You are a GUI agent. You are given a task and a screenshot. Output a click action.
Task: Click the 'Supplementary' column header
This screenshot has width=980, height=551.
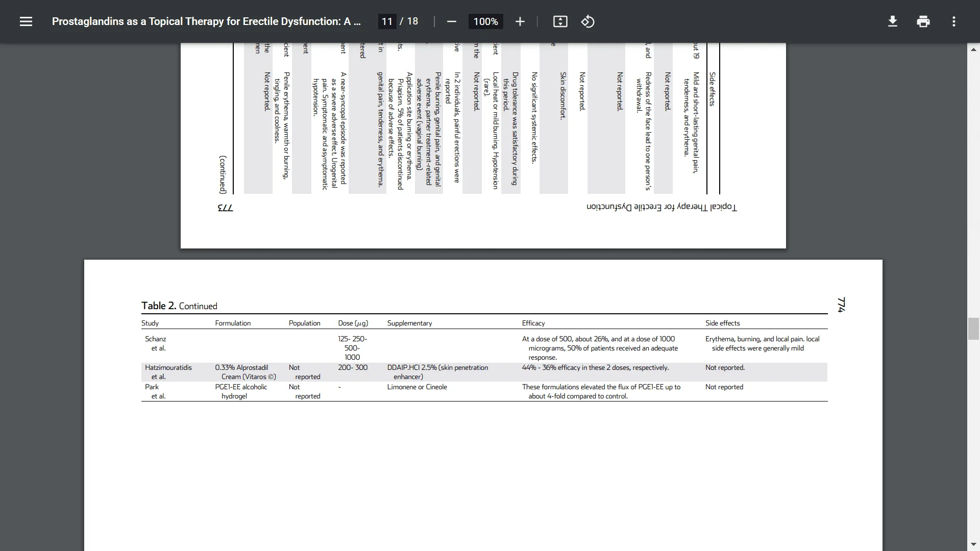(x=409, y=323)
